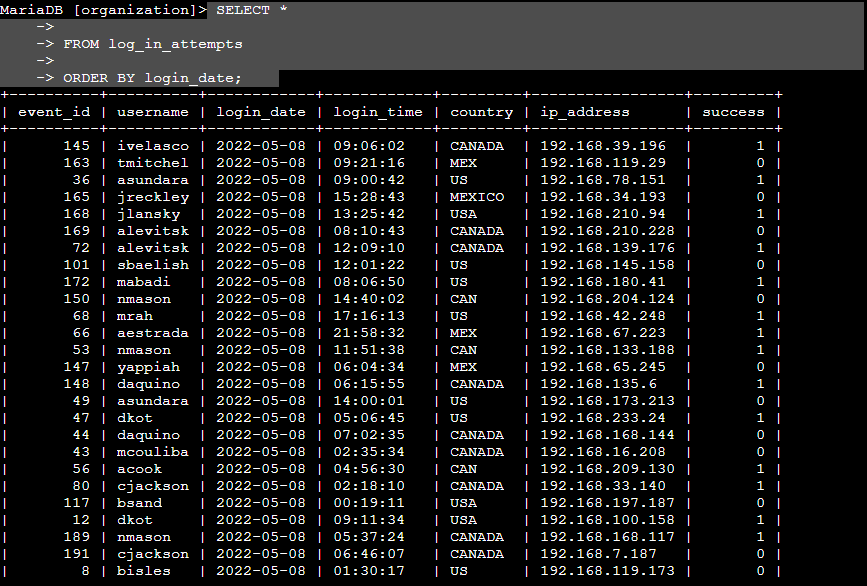Click the login_time column header
This screenshot has height=586, width=867.
[x=376, y=111]
